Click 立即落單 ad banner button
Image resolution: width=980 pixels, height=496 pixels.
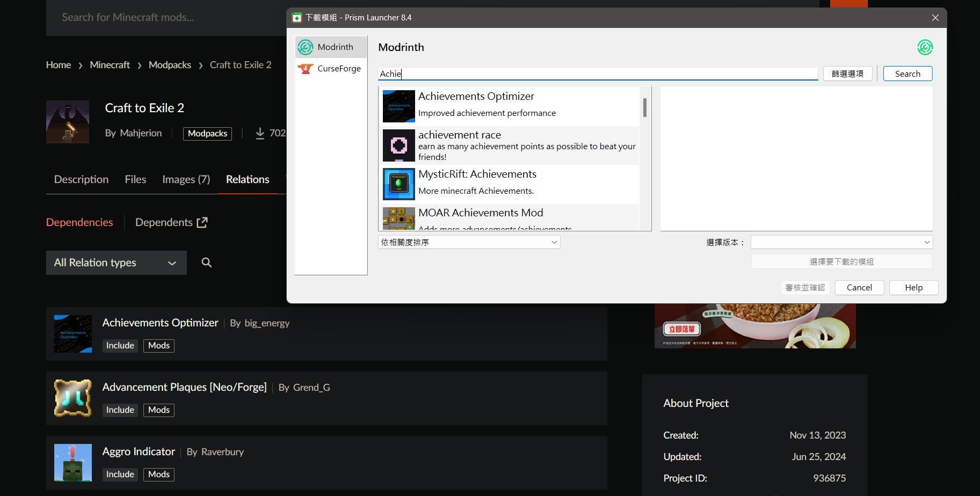coord(681,329)
